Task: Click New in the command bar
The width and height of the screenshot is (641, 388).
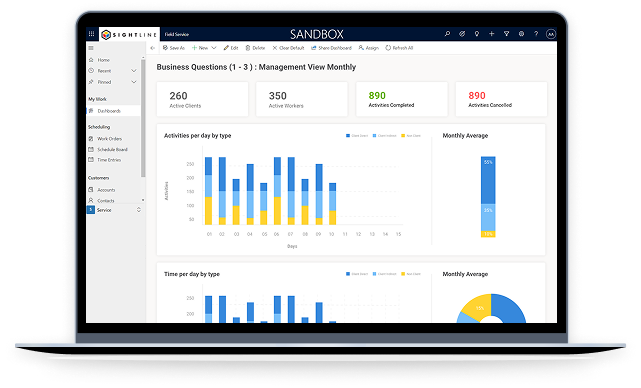Action: pos(200,48)
